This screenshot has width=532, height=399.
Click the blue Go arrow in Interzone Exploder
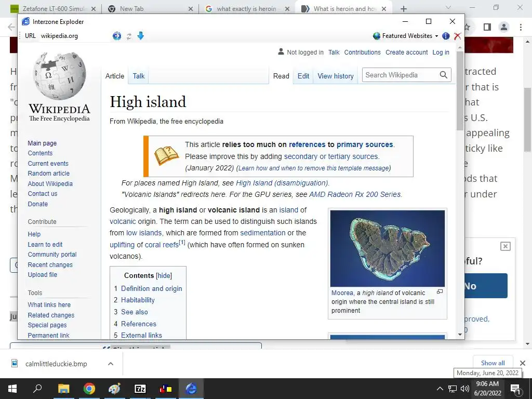point(117,36)
